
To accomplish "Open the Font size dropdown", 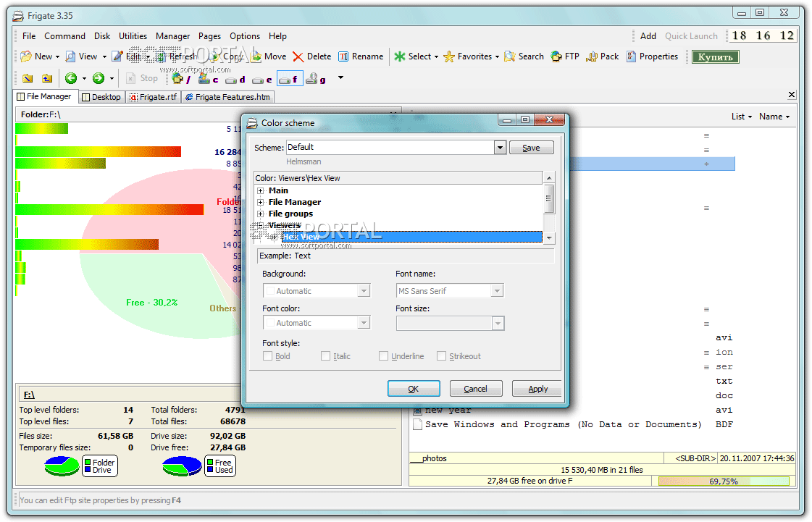I will tap(497, 324).
